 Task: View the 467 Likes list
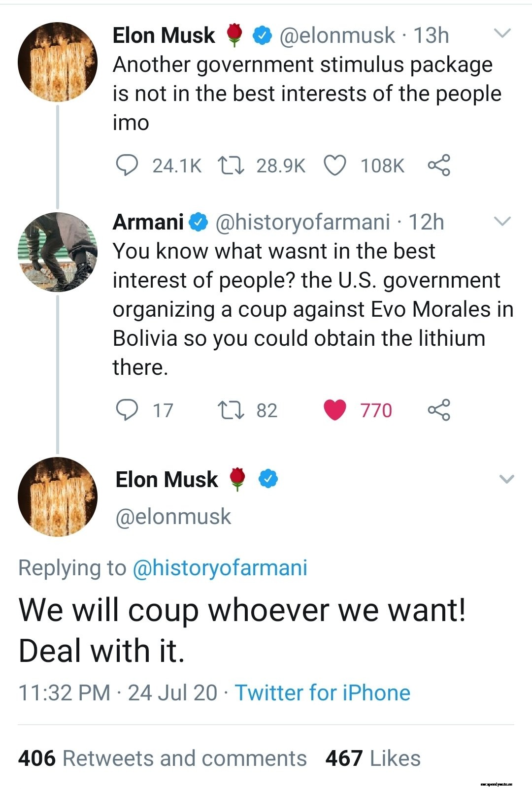(373, 758)
